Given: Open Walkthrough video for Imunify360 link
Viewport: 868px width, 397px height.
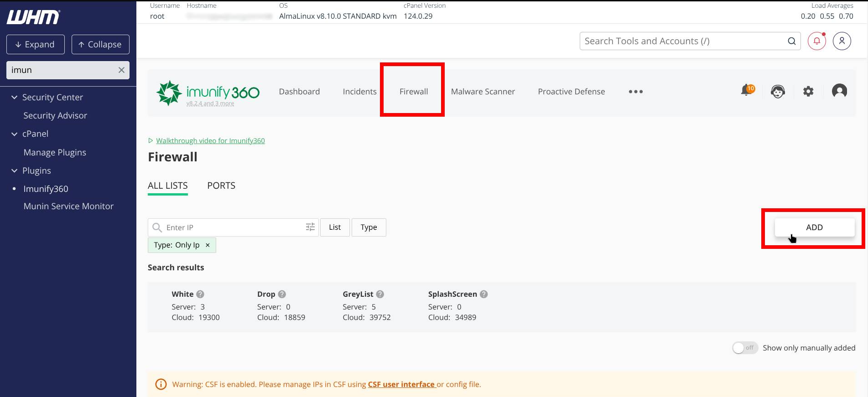Looking at the screenshot, I should [x=210, y=141].
